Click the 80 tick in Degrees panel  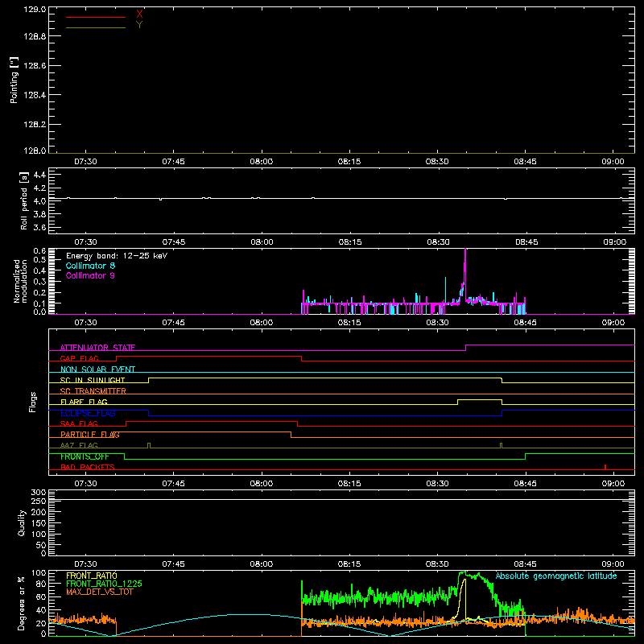coord(41,584)
